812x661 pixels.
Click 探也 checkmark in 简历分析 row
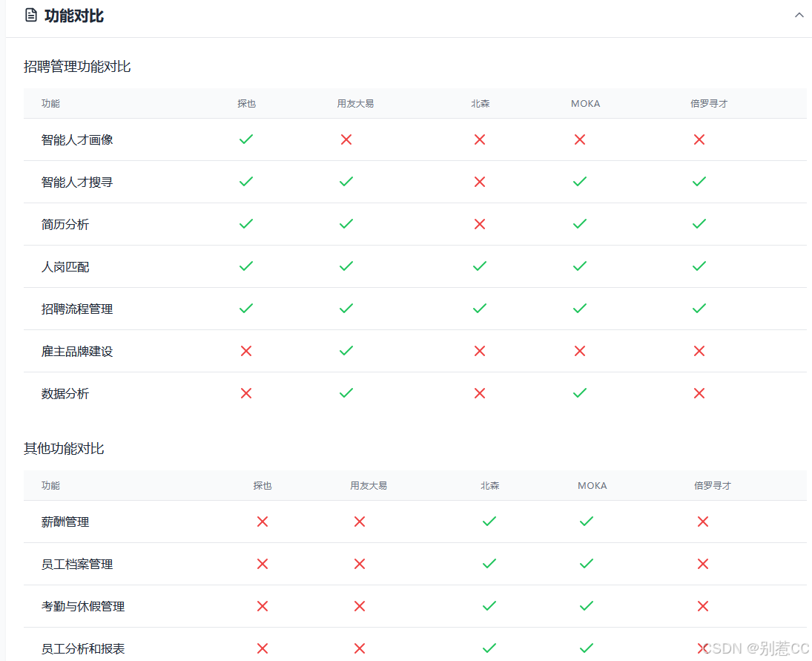click(x=246, y=224)
